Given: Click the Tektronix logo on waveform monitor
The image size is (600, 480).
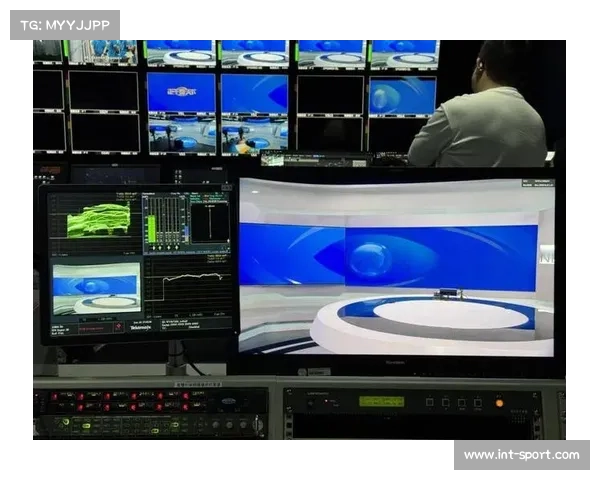Looking at the screenshot, I should 140,327.
